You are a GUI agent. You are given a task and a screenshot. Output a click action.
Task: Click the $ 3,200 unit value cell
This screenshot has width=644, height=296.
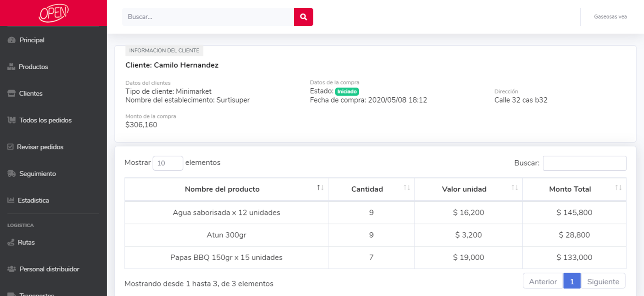[469, 235]
